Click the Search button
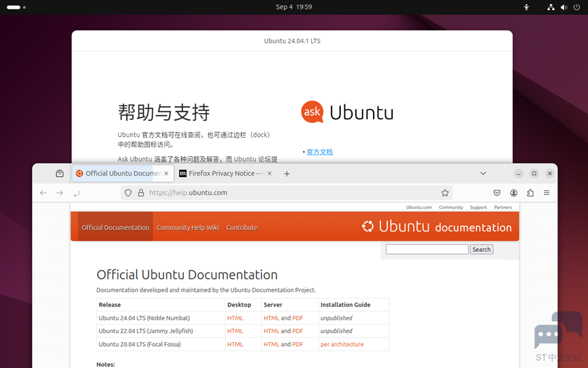Viewport: 588px width, 368px height. (482, 249)
